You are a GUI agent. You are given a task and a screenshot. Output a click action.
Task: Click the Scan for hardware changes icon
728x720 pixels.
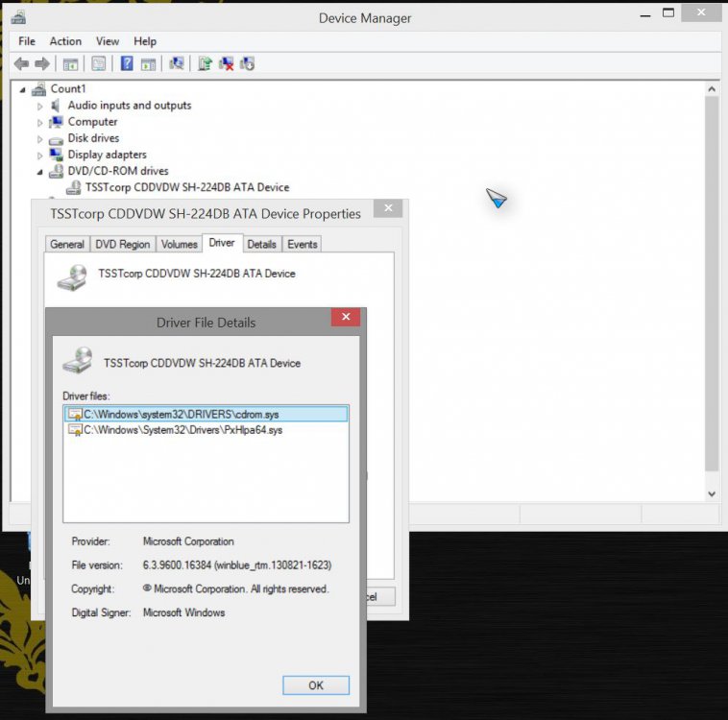pos(177,63)
